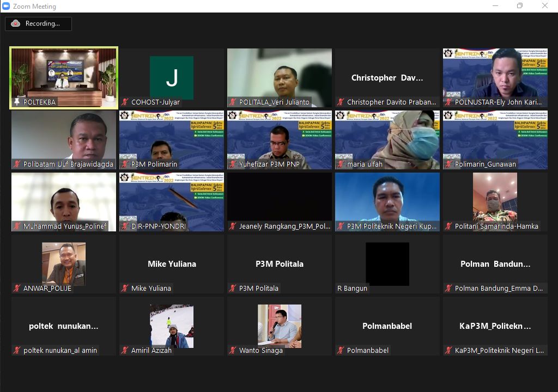
Task: Click muted mic icon beside ANWAR_POLIJE
Action: pos(17,289)
